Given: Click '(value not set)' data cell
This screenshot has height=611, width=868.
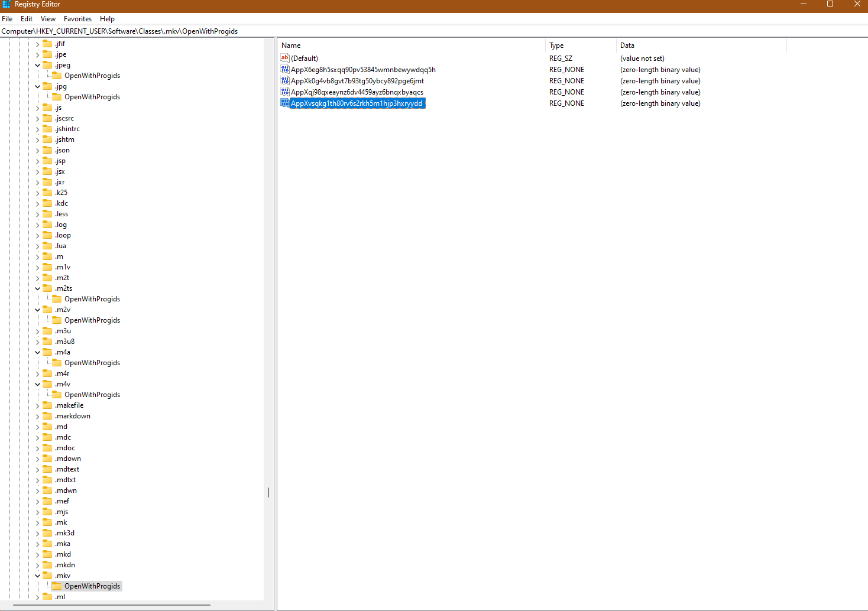Looking at the screenshot, I should click(x=642, y=58).
